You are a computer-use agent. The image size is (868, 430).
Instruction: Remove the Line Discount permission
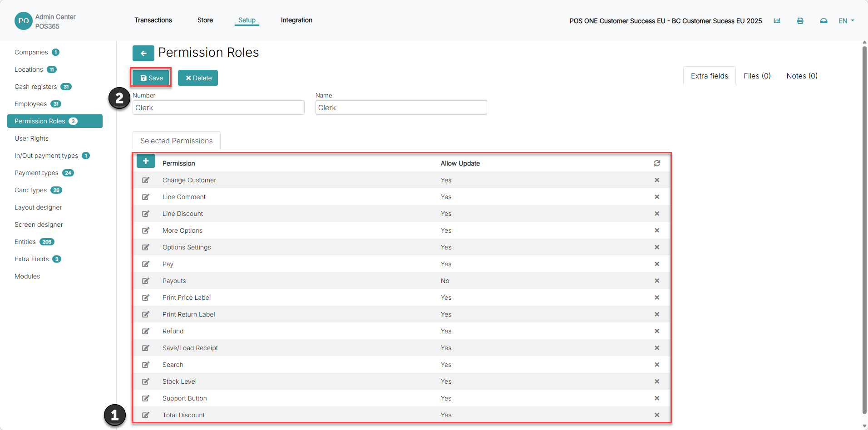click(657, 214)
